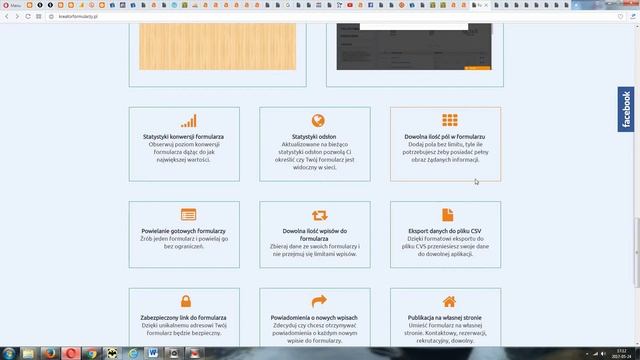Image resolution: width=640 pixels, height=360 pixels.
Task: Click the Dowolna ilość wpisów do formularza heading
Action: click(314, 235)
